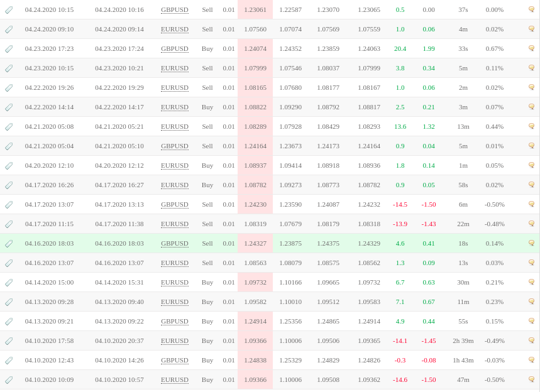Open comment bubble for trade opened 04.17.2020 11:15

(x=531, y=224)
